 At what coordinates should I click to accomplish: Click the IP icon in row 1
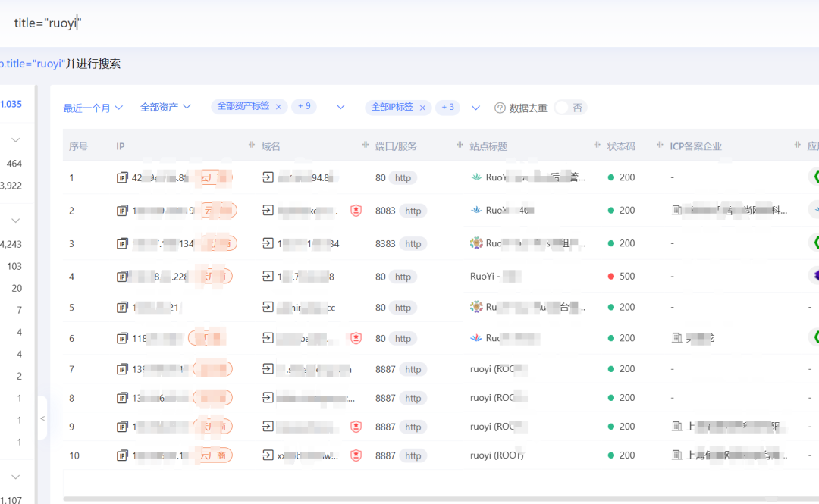point(121,177)
